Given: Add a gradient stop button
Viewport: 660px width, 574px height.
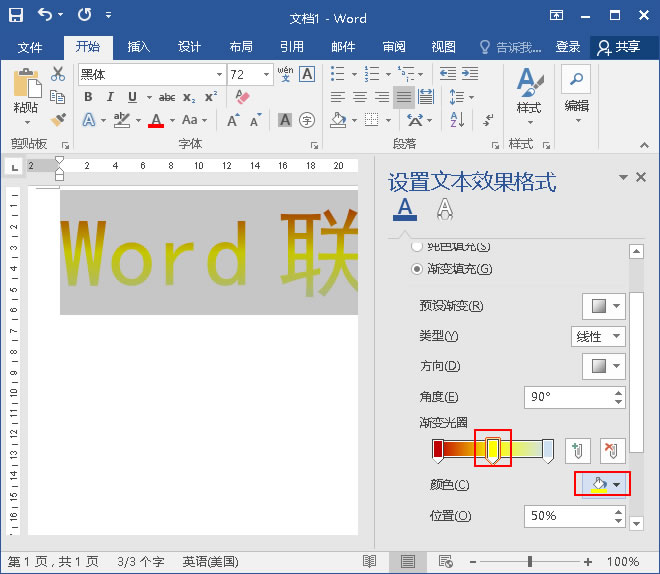Looking at the screenshot, I should 578,450.
